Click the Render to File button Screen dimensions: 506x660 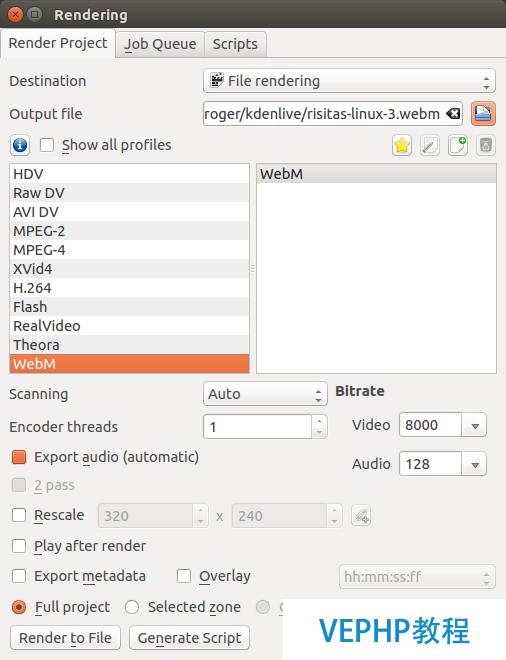point(65,638)
